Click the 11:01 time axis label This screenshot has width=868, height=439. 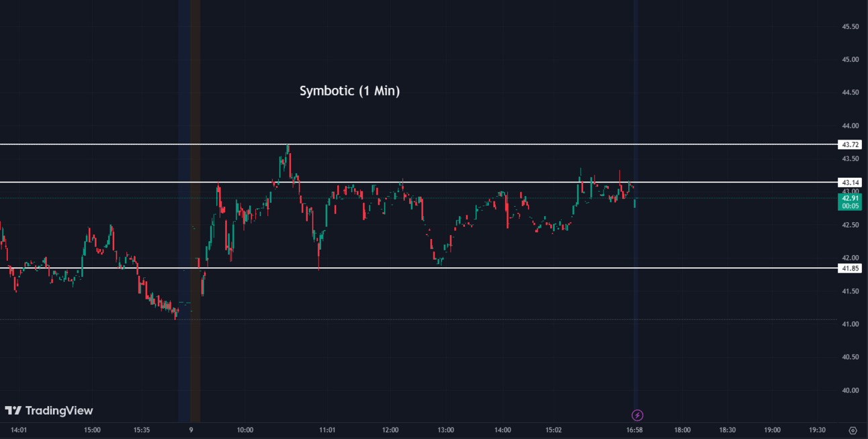327,430
